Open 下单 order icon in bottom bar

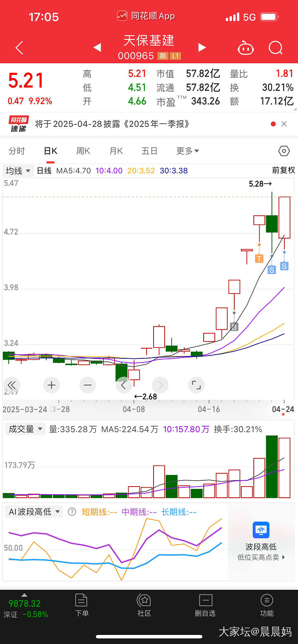pyautogui.click(x=82, y=605)
